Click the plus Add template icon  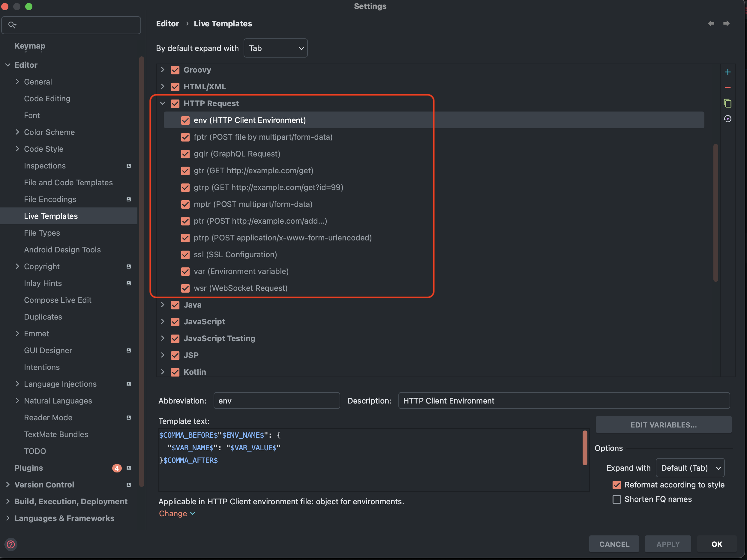click(727, 72)
